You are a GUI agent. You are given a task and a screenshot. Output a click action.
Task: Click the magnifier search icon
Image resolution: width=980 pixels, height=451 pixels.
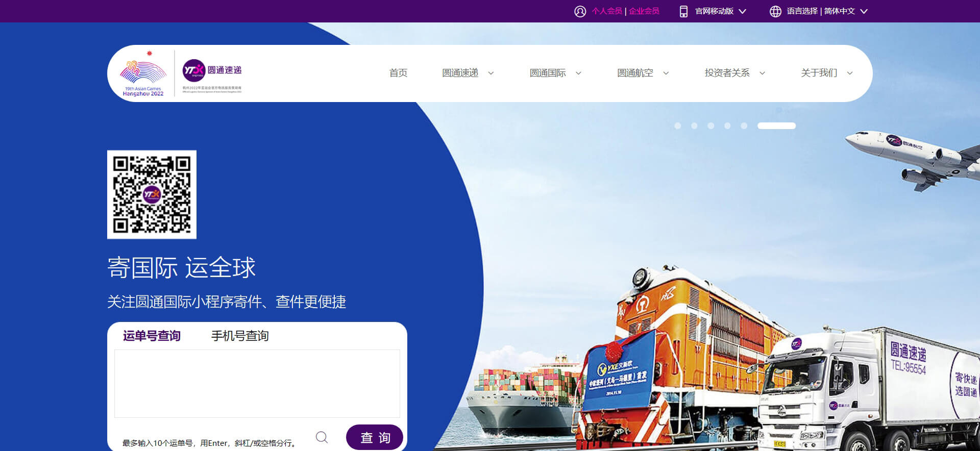(322, 438)
